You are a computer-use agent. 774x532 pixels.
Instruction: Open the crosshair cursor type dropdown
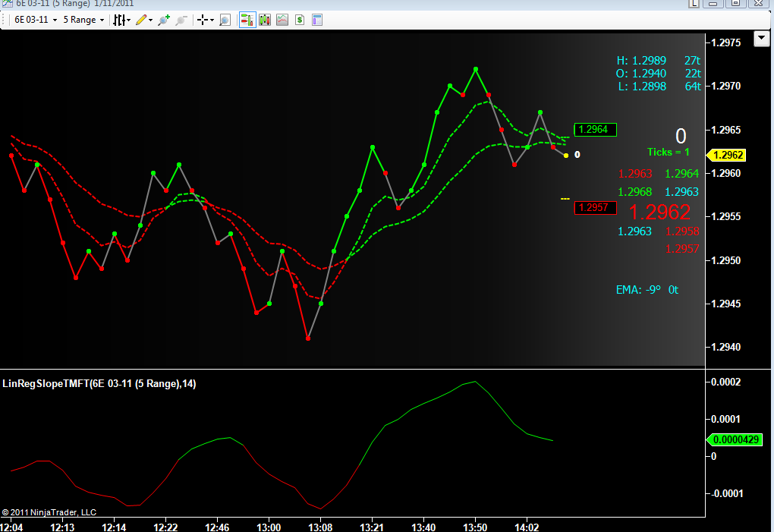tap(205, 20)
